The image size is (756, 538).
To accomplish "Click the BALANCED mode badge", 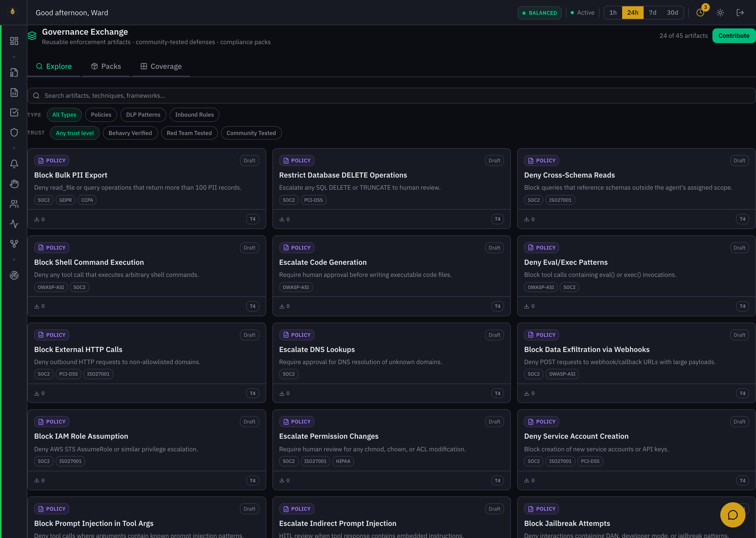I will point(539,13).
